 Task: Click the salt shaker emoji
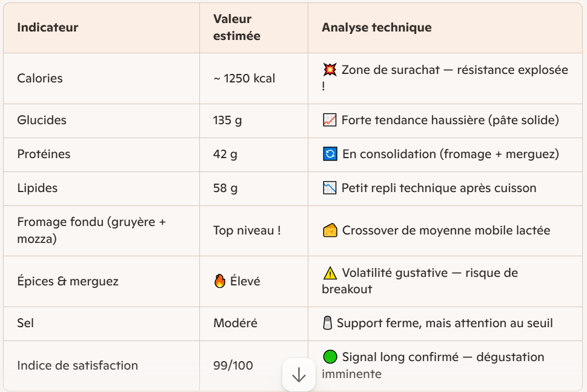(x=328, y=324)
